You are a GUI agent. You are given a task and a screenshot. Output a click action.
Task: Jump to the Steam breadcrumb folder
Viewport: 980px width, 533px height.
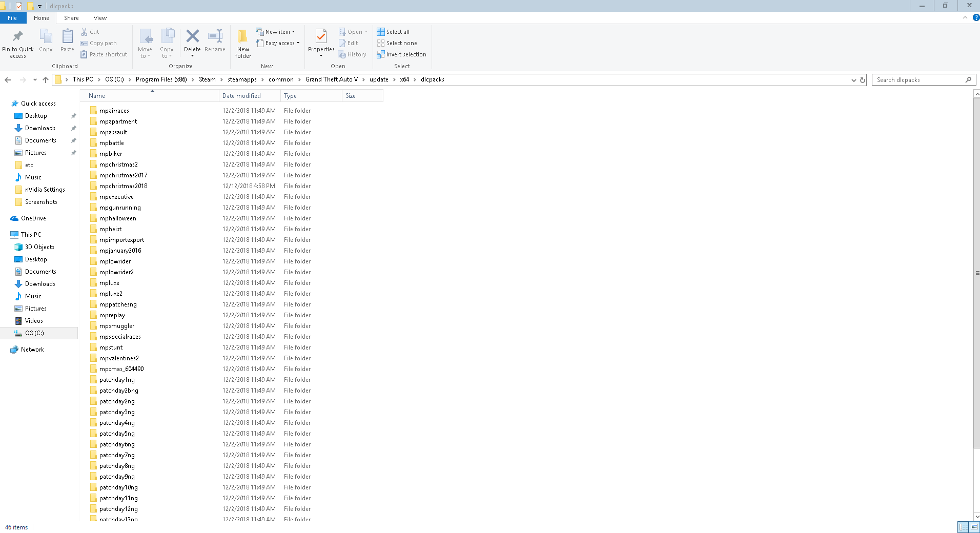(x=207, y=79)
